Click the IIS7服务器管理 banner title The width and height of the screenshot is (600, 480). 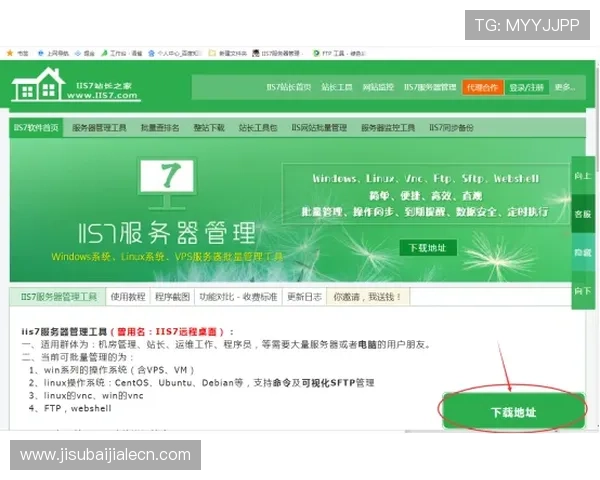tap(167, 233)
